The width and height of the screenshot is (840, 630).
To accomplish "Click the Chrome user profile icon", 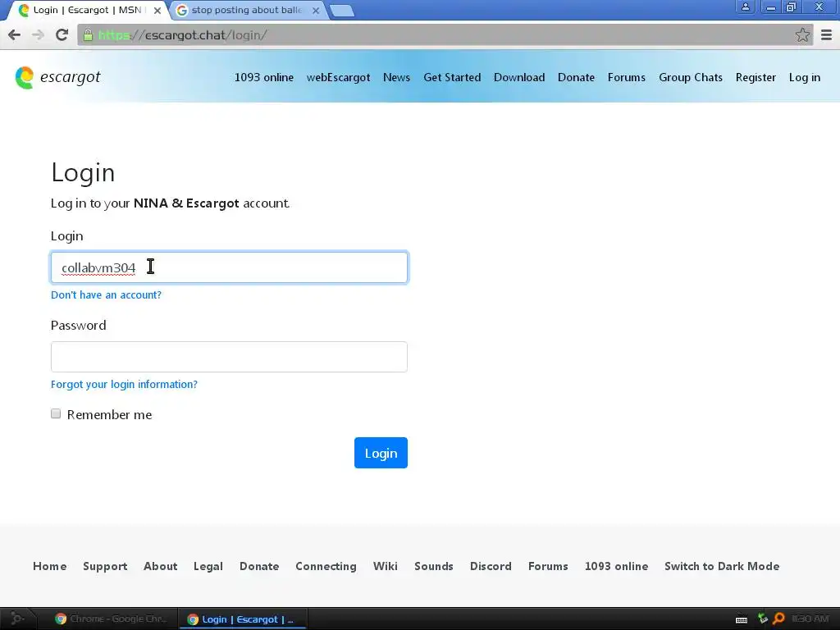I will [x=745, y=7].
